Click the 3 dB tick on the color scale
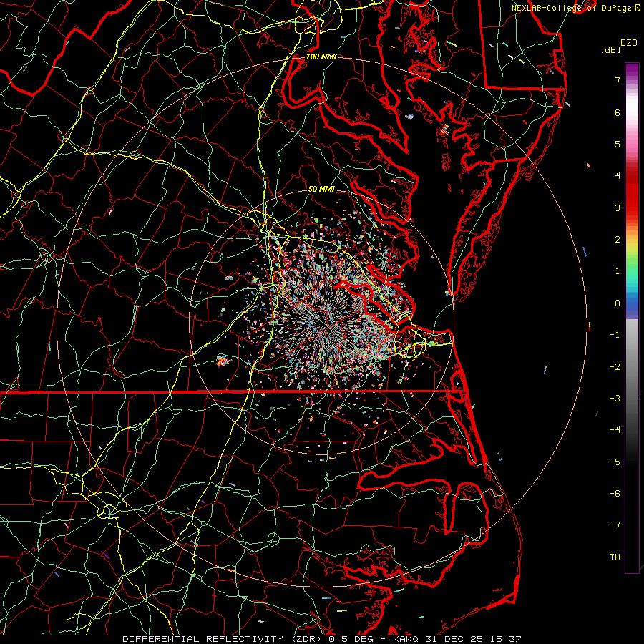This screenshot has height=644, width=644. click(618, 208)
